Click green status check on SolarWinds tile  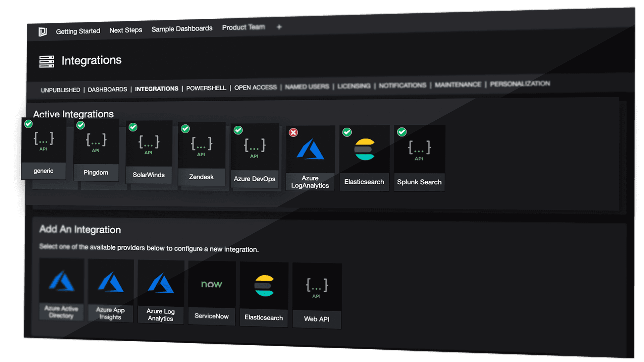[133, 127]
